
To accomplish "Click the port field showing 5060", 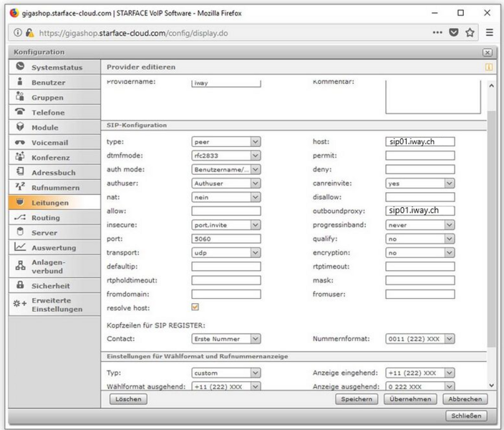I will click(226, 239).
